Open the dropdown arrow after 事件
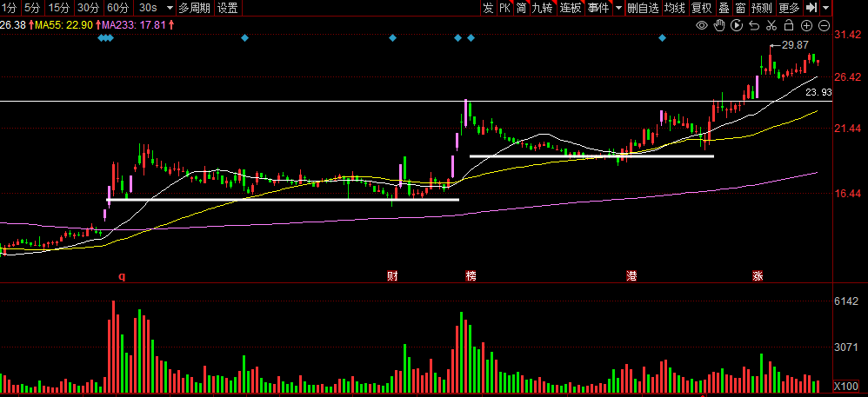This screenshot has width=868, height=397. tap(618, 8)
